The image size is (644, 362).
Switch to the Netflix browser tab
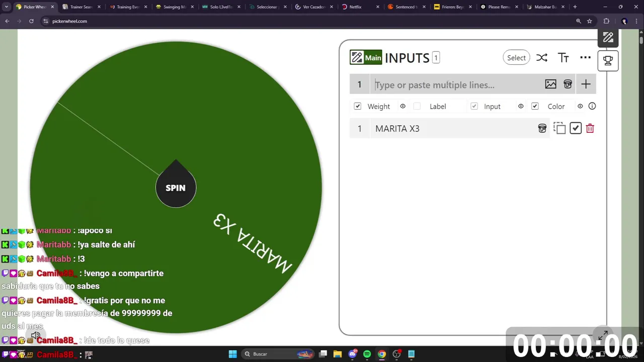(x=360, y=7)
